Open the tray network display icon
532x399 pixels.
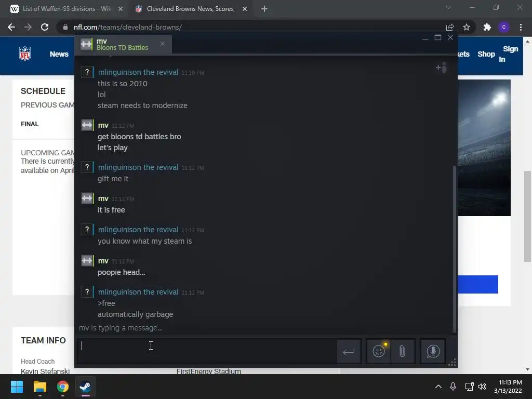tap(470, 387)
